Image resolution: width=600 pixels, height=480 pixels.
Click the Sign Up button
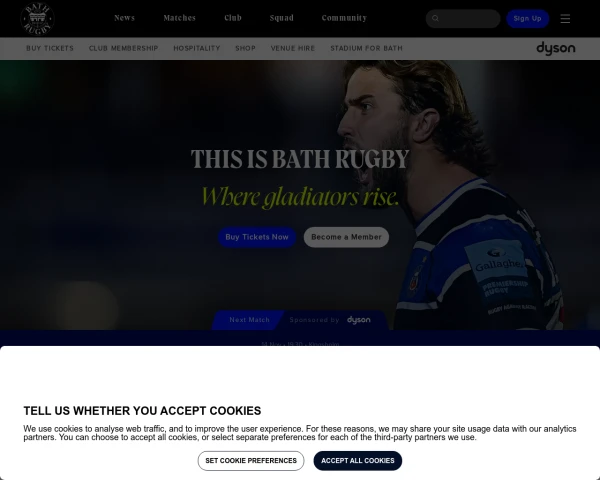(x=527, y=18)
